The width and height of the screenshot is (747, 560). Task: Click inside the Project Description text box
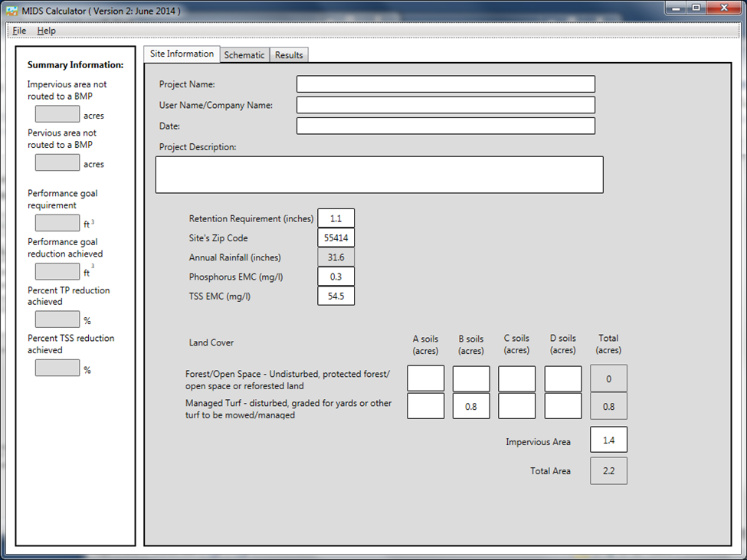379,175
